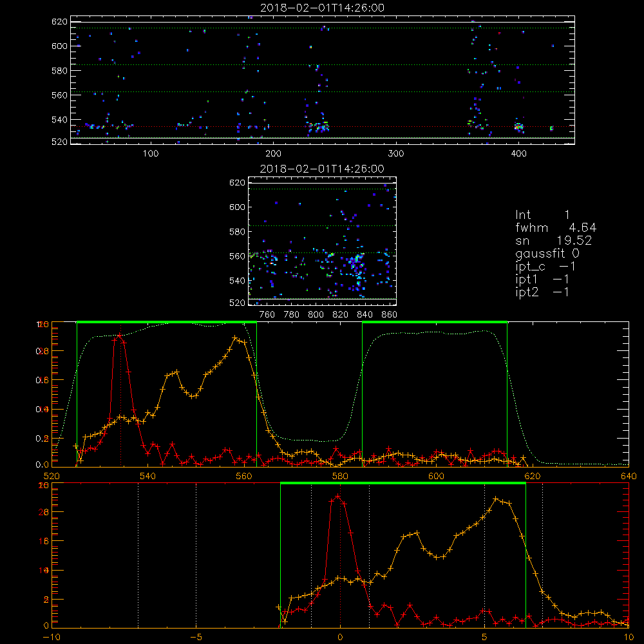
Task: Click the 580 y-axis label of middle plot
Action: (237, 232)
